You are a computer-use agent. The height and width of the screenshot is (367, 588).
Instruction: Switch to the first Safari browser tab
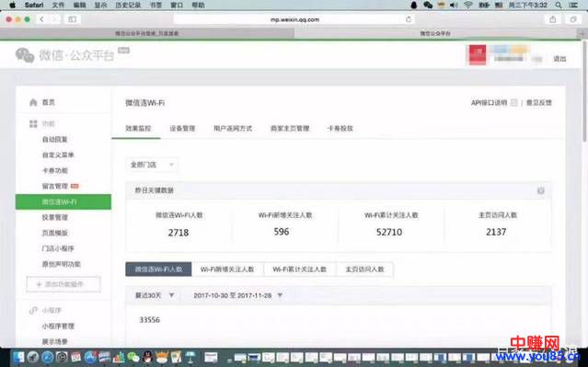coord(147,33)
